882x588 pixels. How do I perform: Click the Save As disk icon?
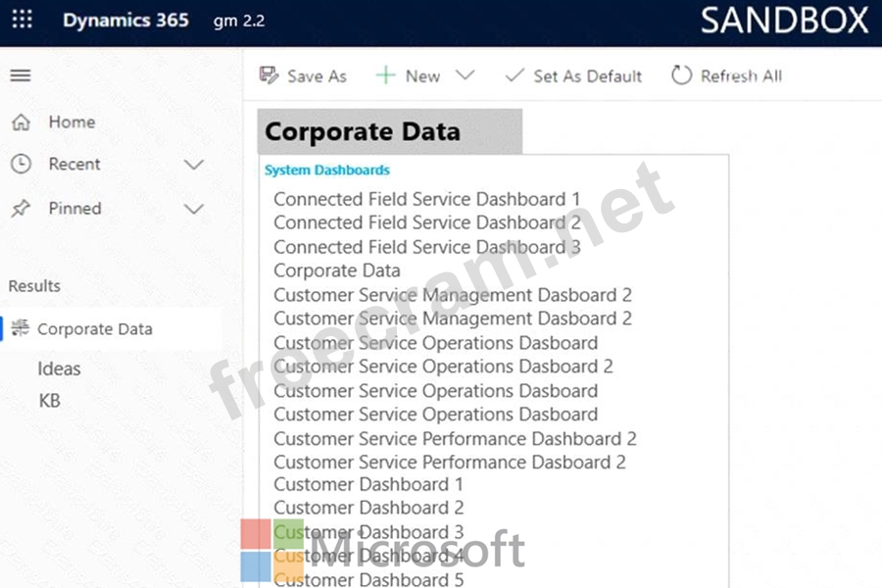269,76
